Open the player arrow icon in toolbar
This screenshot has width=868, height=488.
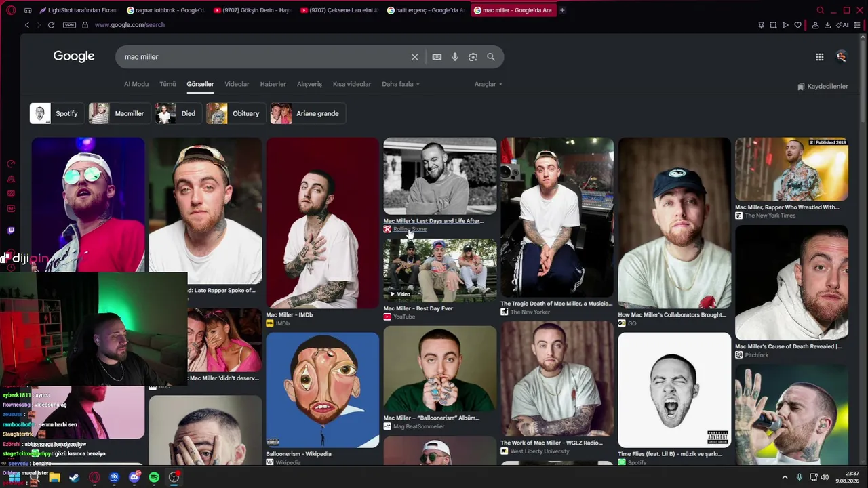pos(785,25)
